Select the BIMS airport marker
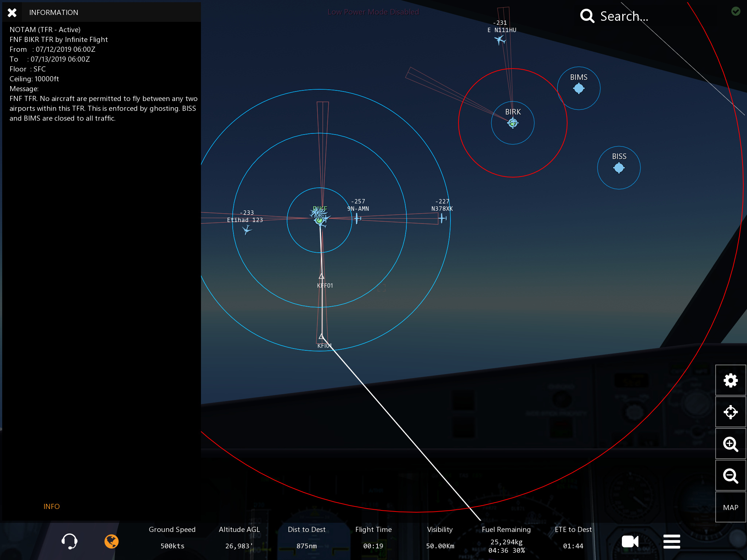 coord(578,88)
